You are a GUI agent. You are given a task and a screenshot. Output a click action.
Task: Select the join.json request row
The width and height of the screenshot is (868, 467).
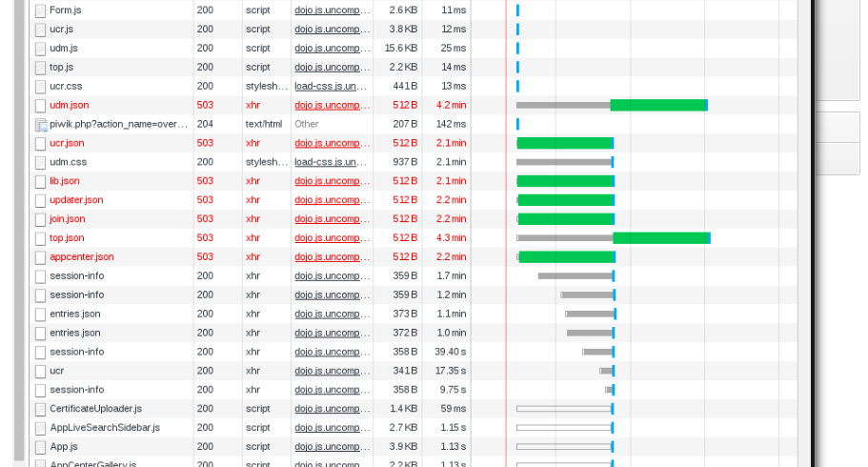[67, 219]
